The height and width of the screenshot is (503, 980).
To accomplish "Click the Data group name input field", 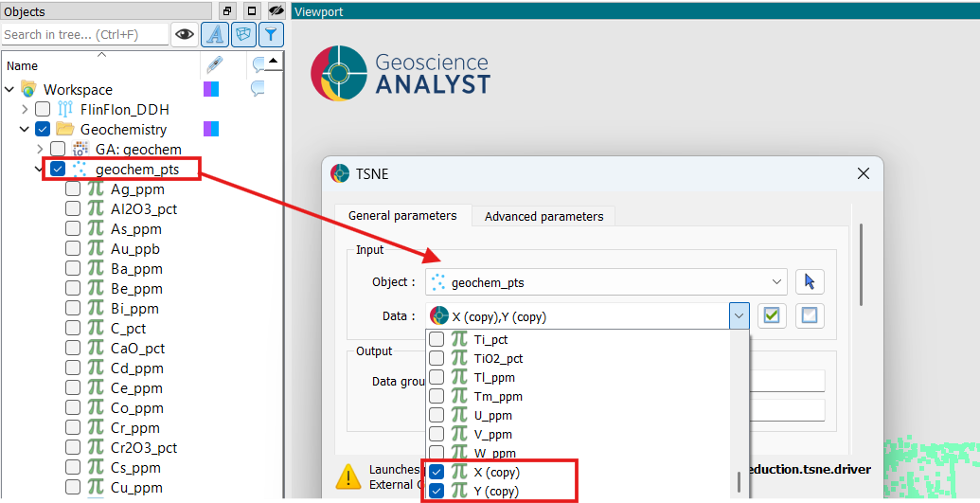I will coord(787,381).
